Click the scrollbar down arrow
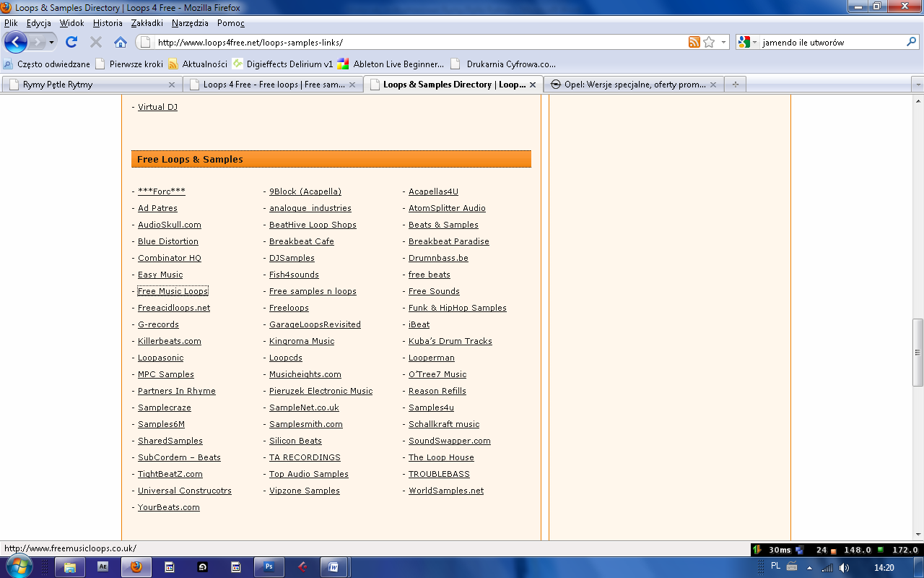Viewport: 924px width, 578px height. tap(918, 535)
